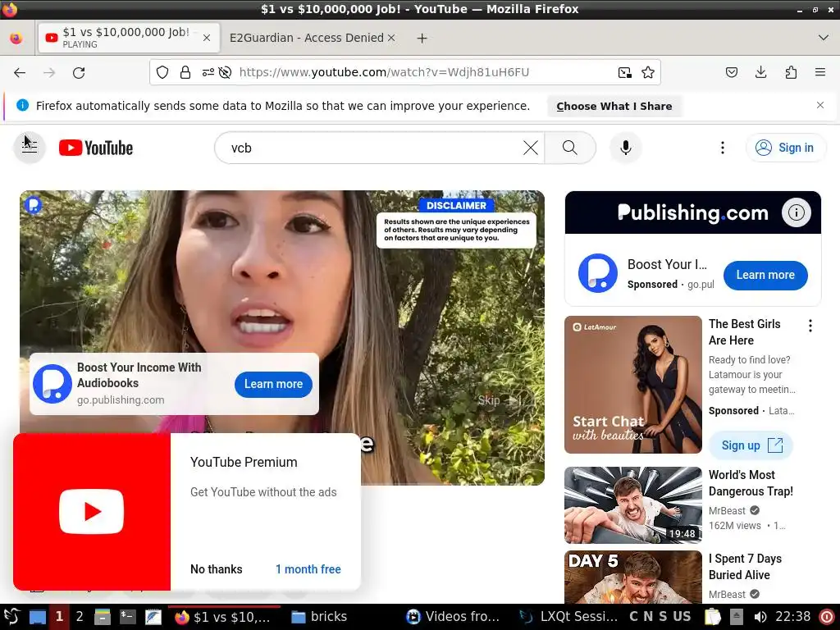
Task: Start voice search with microphone
Action: coord(625,148)
